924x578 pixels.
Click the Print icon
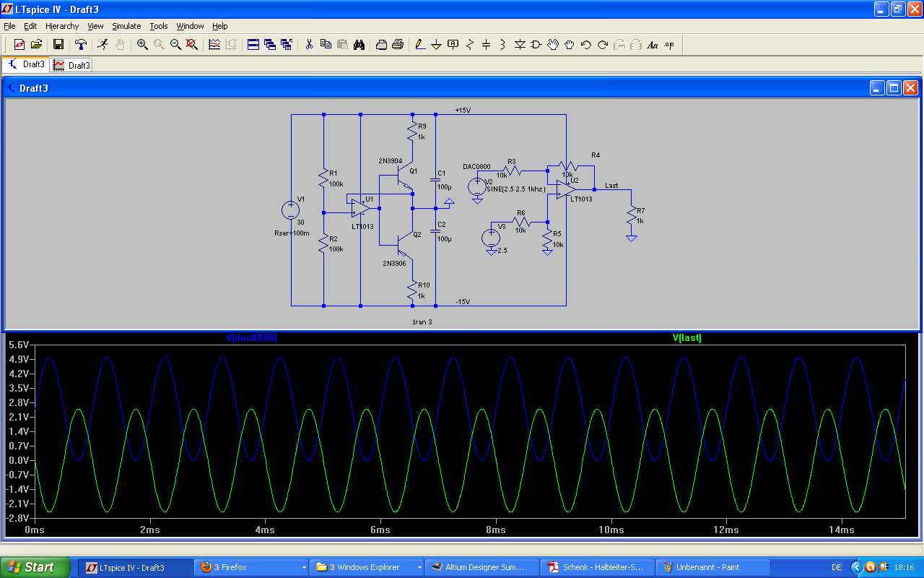[398, 45]
